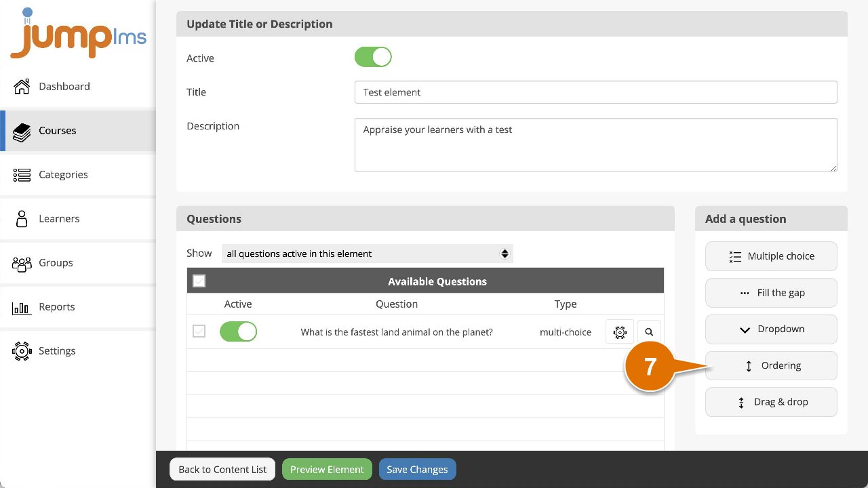Add an Ordering question
Screen dimensions: 868x488
[771, 366]
